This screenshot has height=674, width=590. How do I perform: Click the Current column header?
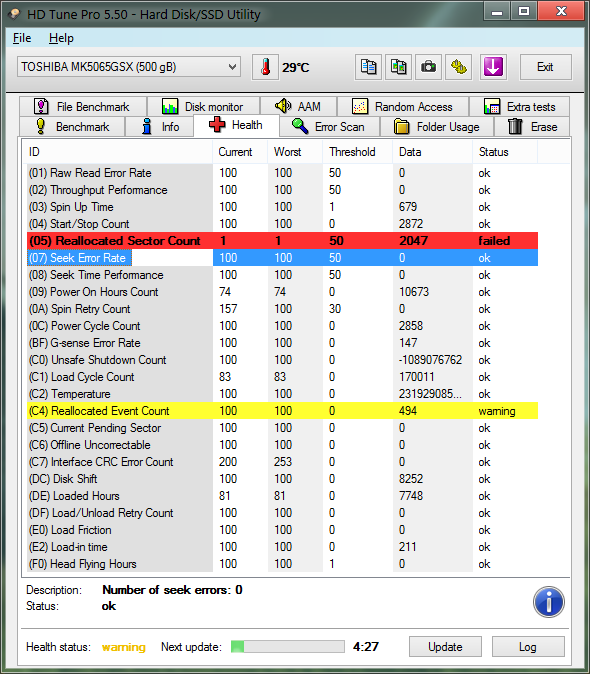click(x=240, y=152)
